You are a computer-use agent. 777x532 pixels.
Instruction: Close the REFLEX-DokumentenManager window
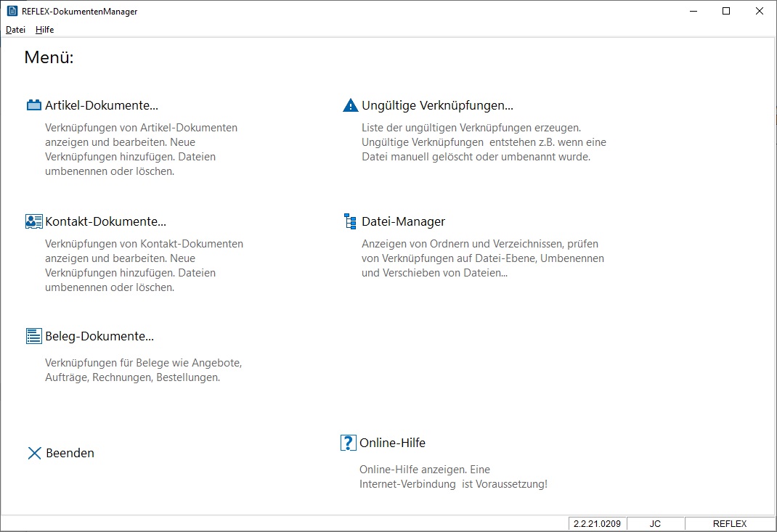759,11
